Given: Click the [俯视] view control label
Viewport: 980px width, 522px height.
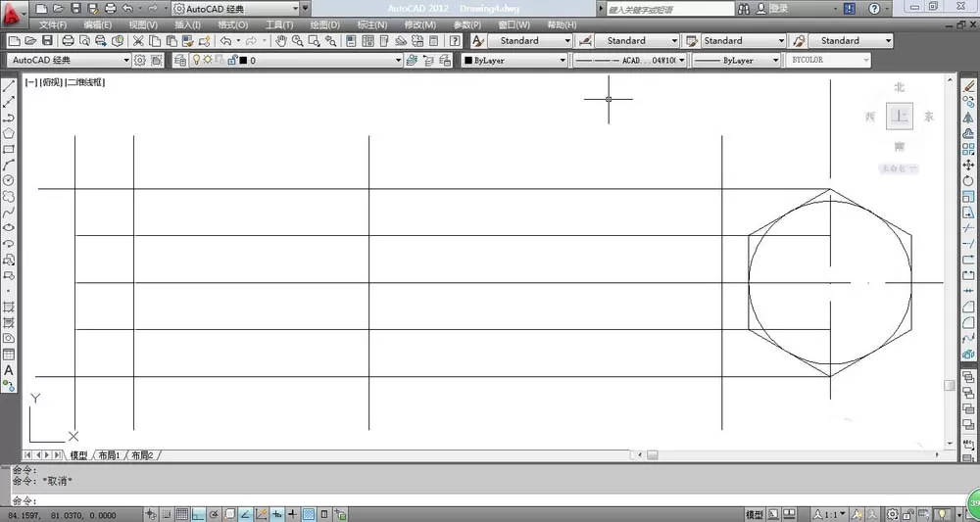Looking at the screenshot, I should 51,82.
